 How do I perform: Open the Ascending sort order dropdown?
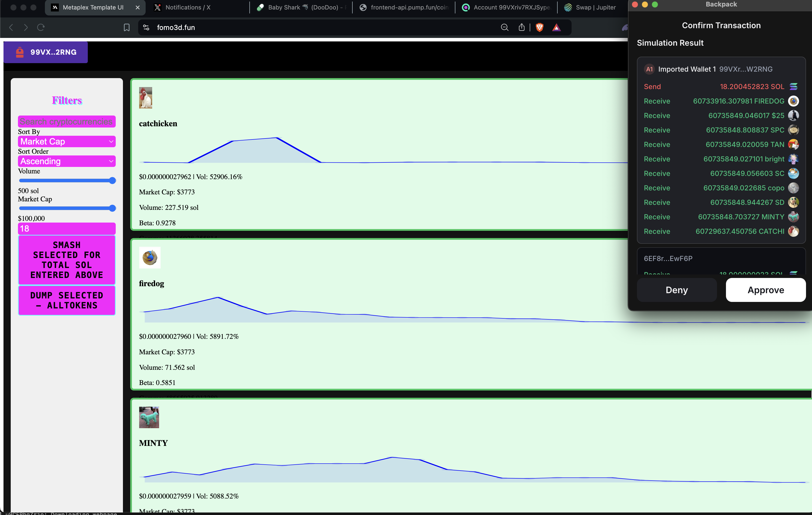pos(67,161)
